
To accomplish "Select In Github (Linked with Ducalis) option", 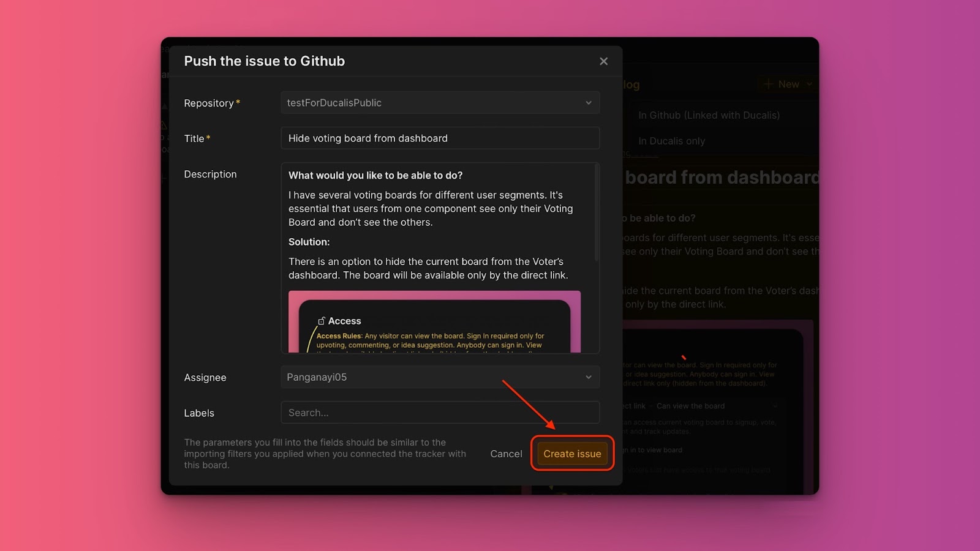I will (709, 115).
